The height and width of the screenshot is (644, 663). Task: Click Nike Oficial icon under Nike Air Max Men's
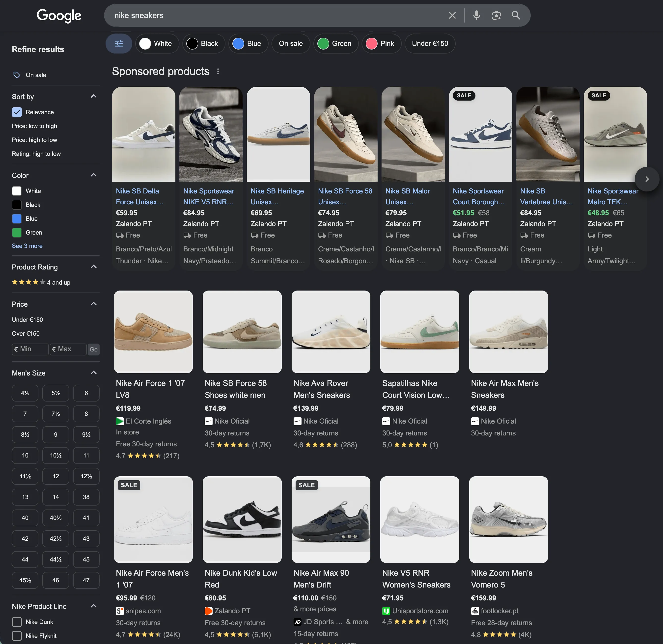point(475,421)
